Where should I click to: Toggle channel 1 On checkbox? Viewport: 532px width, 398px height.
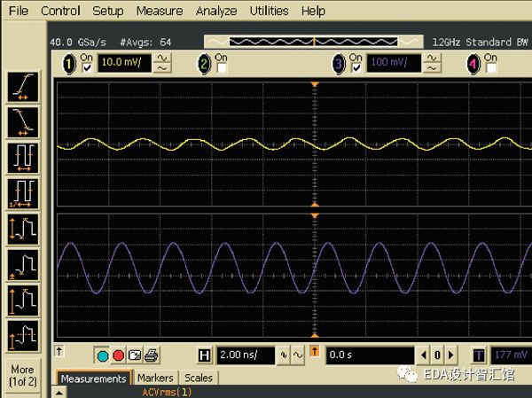coord(87,68)
